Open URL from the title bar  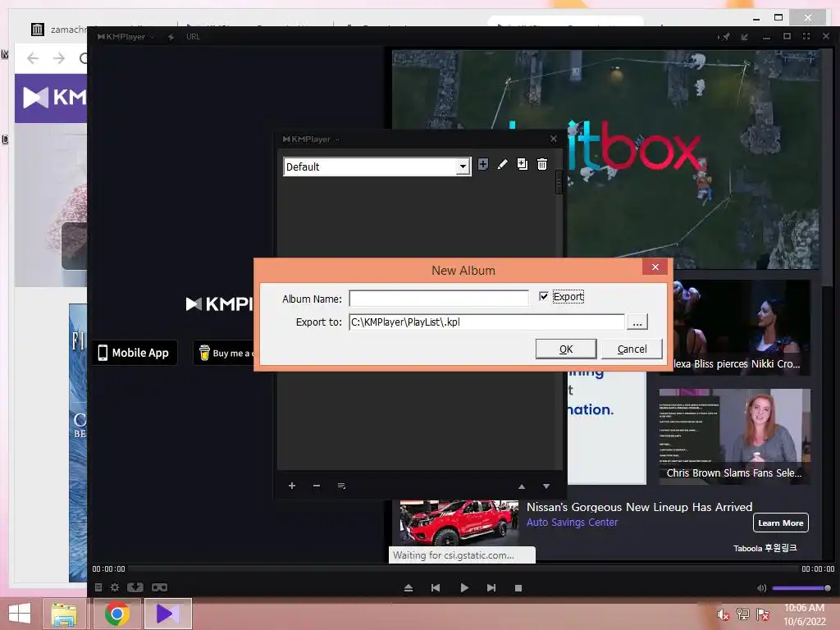coord(193,37)
